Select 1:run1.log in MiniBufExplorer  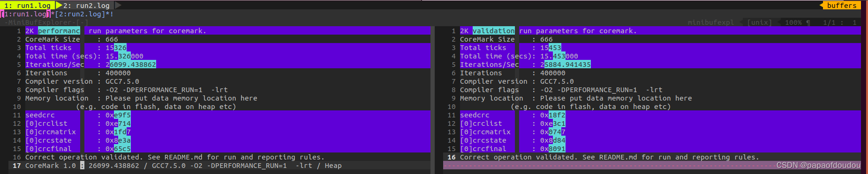26,14
